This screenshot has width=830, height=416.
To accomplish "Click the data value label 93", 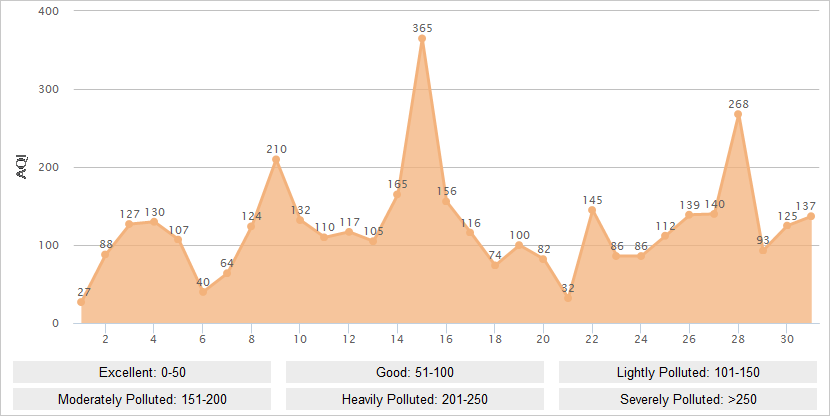I will [x=763, y=240].
